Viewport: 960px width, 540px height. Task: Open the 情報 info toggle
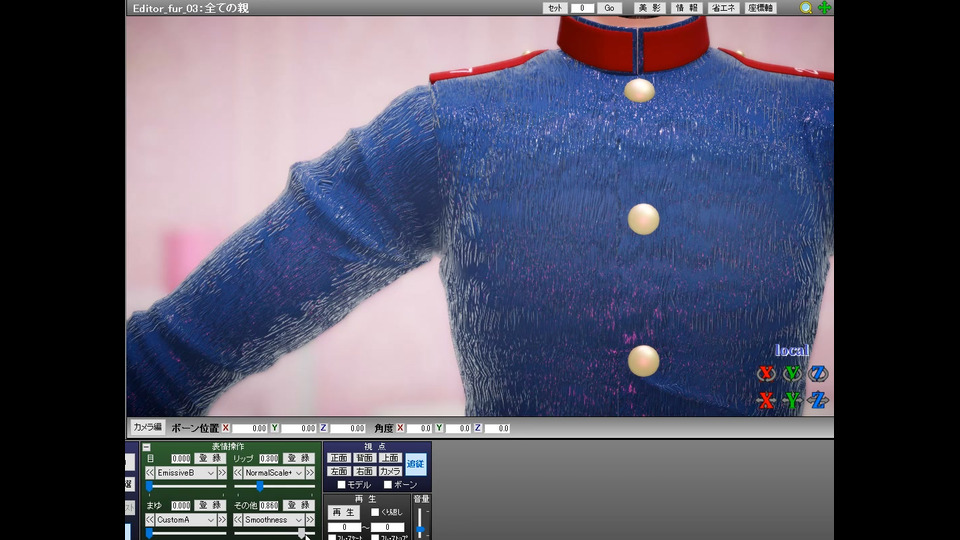coord(686,8)
